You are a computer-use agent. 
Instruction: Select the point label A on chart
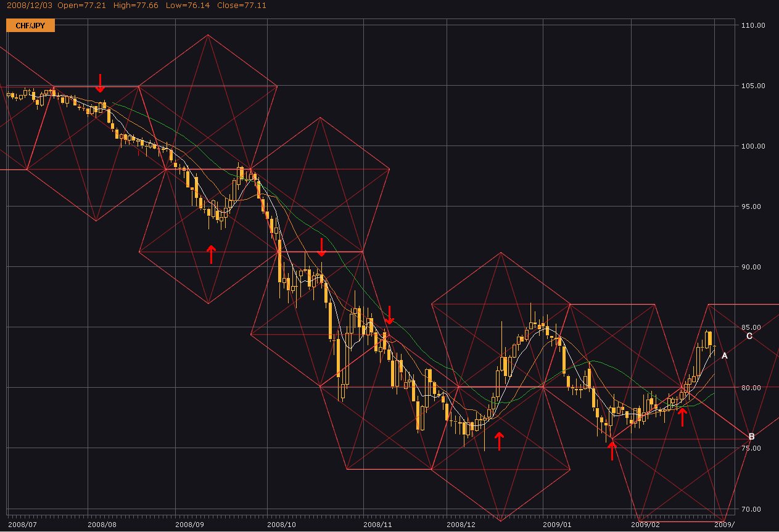[x=725, y=356]
